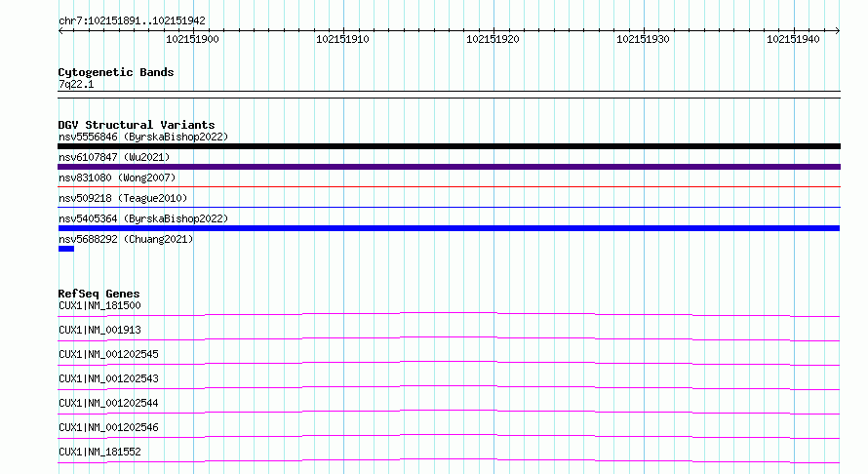Click the magenta intron line under CUX1|NM_001202544
The image size is (868, 474).
click(x=449, y=411)
